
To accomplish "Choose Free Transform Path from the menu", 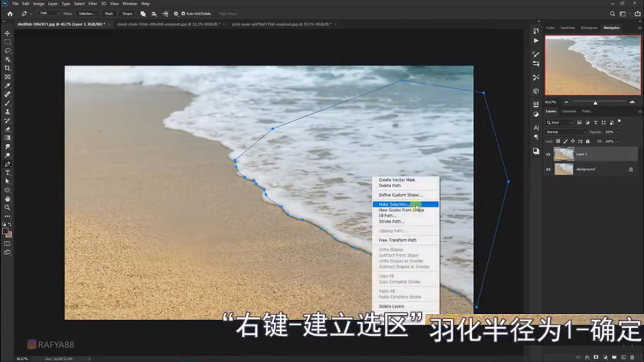I will [398, 240].
